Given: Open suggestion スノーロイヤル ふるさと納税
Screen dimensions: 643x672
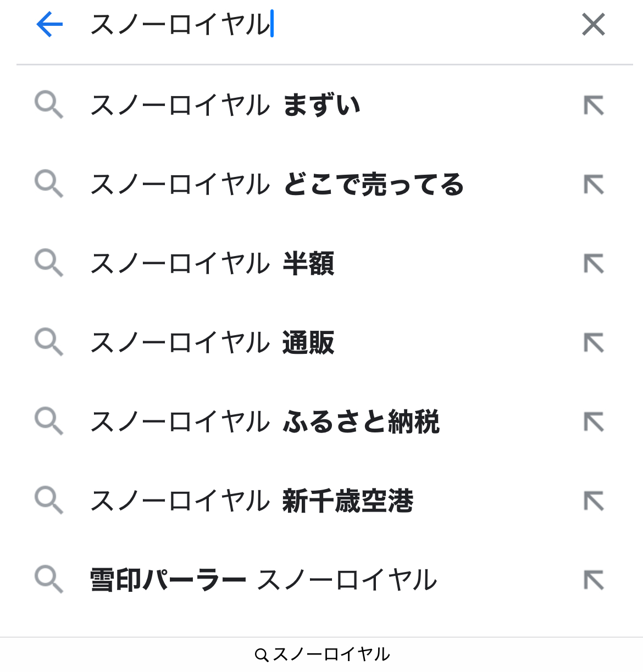Looking at the screenshot, I should coord(265,421).
